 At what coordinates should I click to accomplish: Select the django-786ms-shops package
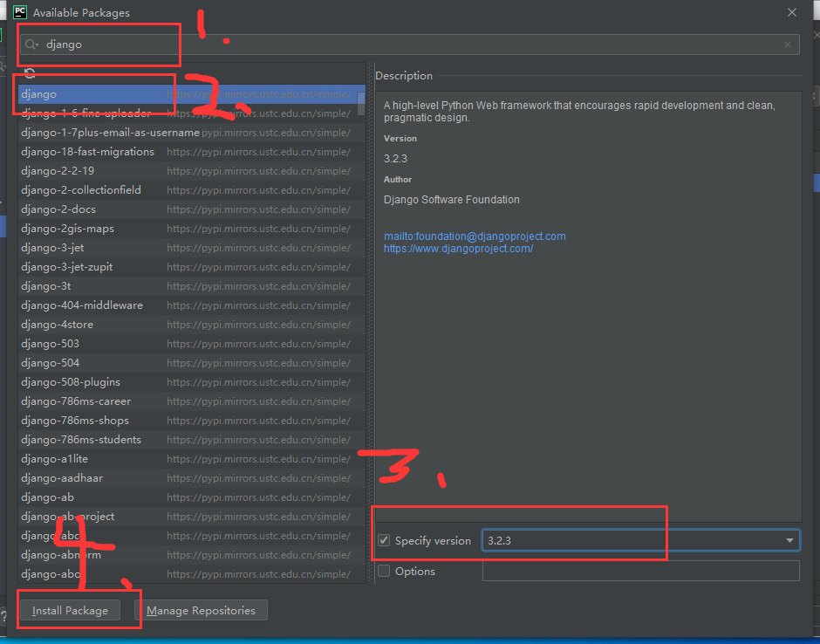[191, 420]
